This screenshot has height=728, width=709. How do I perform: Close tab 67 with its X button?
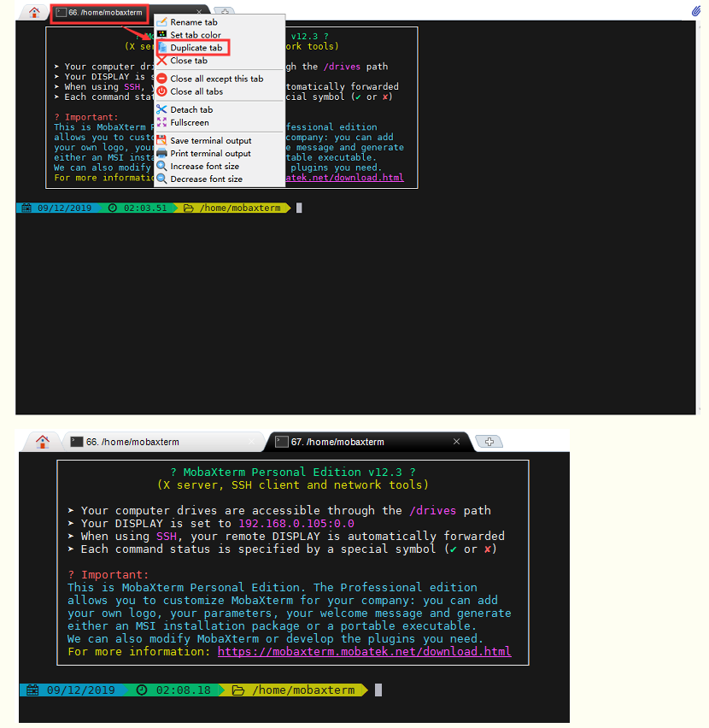pos(457,442)
